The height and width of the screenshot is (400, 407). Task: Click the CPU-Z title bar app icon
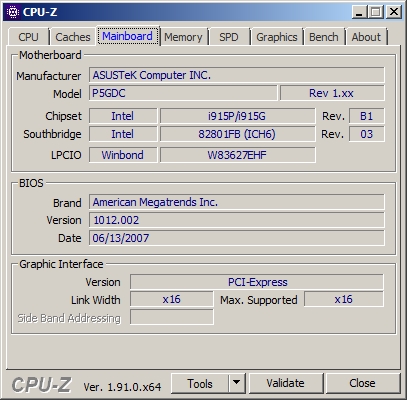13,12
